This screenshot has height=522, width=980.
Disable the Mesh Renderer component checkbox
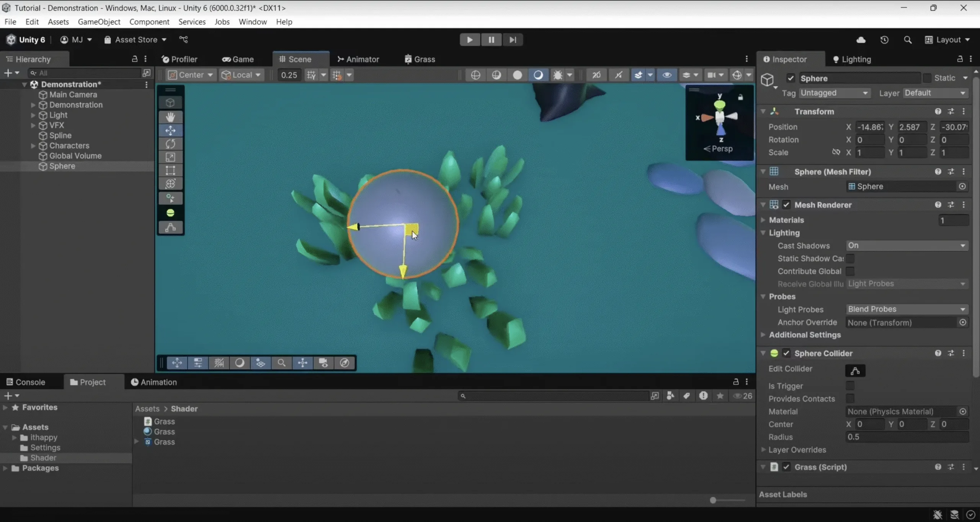[786, 205]
